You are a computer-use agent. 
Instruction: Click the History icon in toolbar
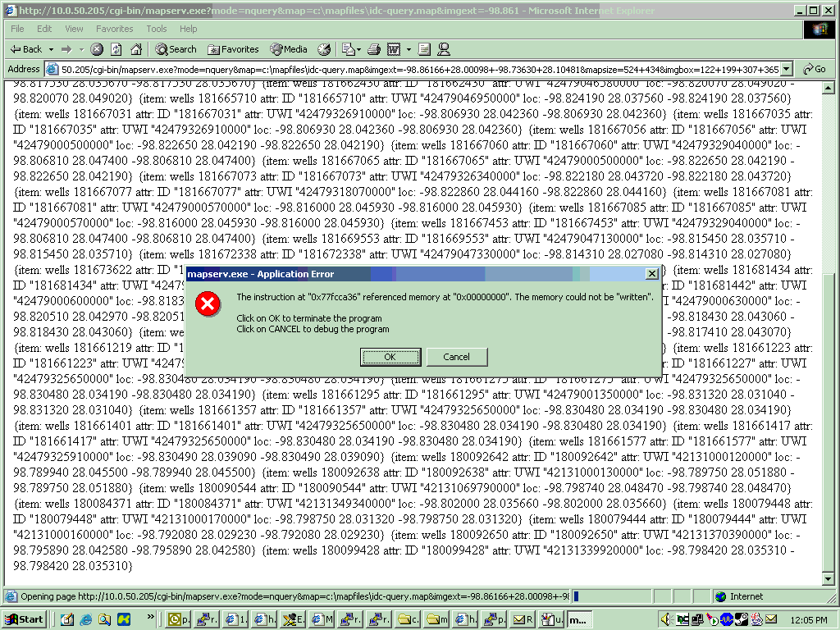pos(324,49)
